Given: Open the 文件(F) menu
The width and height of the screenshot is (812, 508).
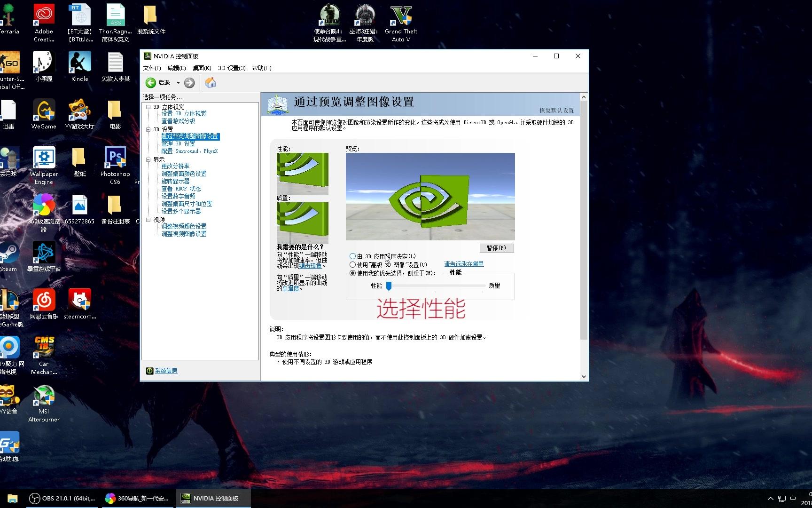Looking at the screenshot, I should (x=152, y=68).
